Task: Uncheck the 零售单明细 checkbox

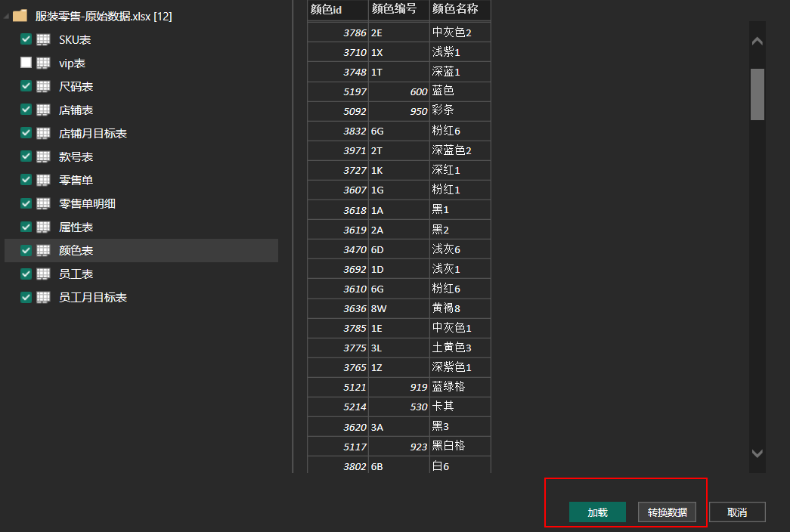Action: click(x=26, y=203)
